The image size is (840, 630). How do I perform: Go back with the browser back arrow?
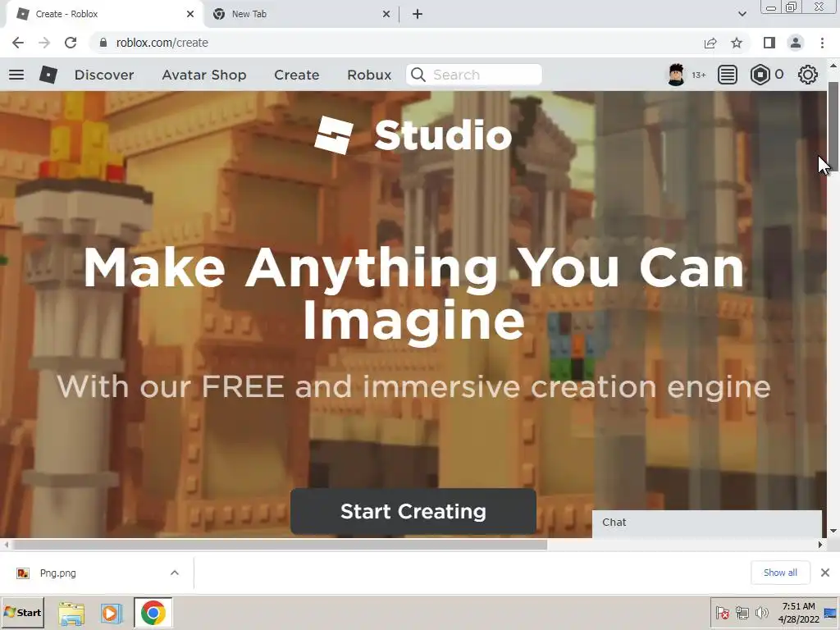(x=18, y=43)
